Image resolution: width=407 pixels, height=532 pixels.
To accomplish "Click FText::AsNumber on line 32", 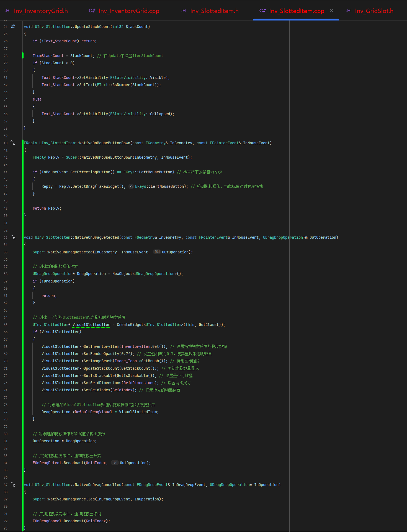I will tap(114, 85).
